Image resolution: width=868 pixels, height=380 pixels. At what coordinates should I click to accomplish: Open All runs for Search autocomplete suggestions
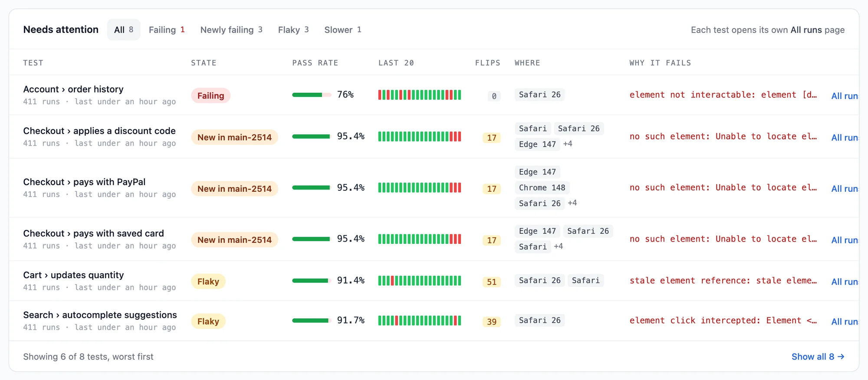tap(845, 321)
